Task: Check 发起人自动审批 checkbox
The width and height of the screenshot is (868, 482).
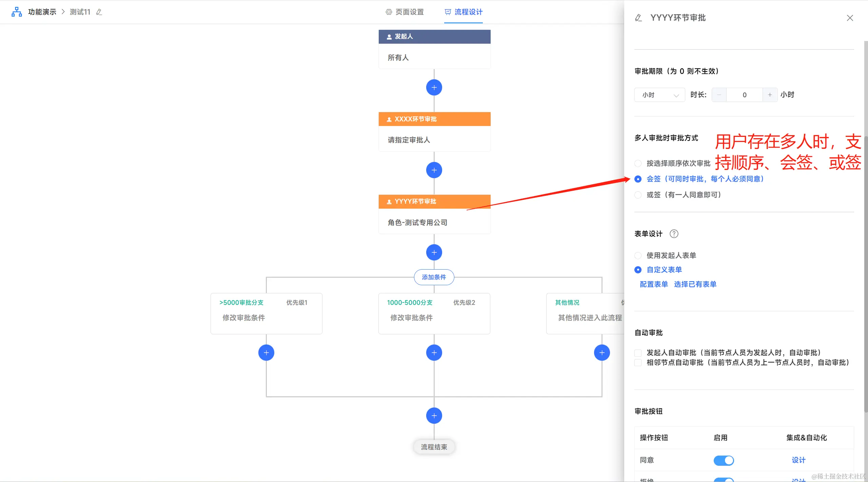Action: (638, 353)
